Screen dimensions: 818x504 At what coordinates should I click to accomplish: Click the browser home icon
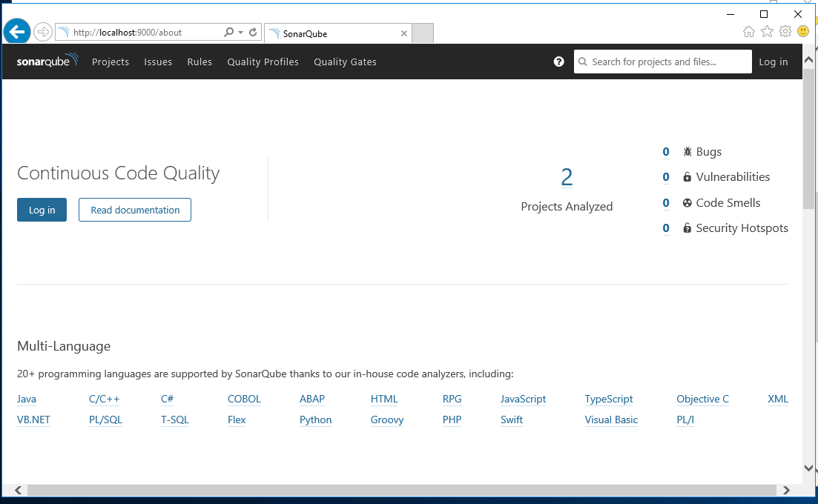[x=749, y=31]
